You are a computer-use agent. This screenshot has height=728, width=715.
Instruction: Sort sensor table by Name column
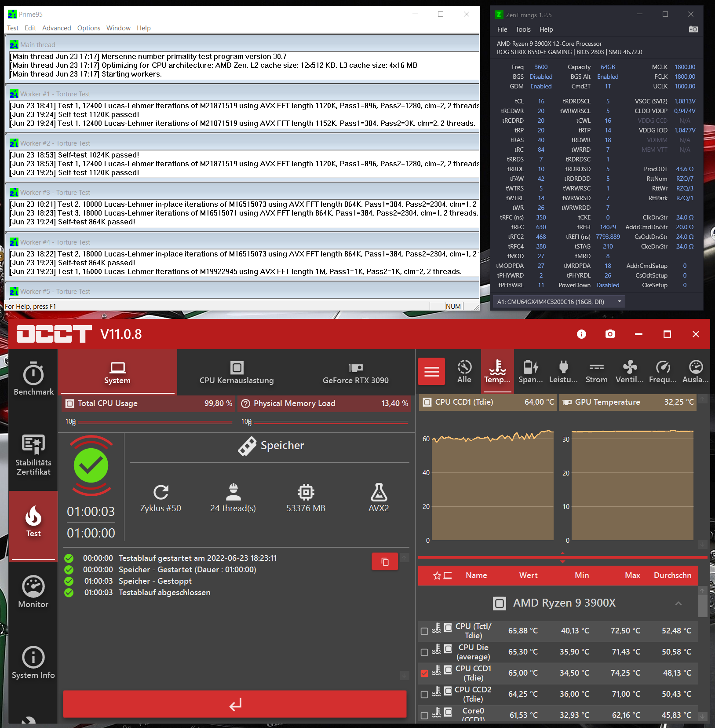(x=476, y=575)
